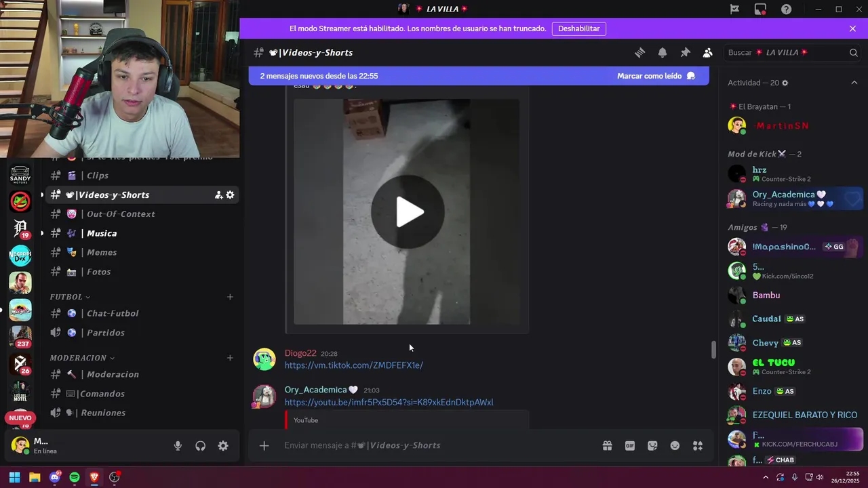Click the NUEVO unread pill in server list
Screen dimensions: 868x488
20,418
